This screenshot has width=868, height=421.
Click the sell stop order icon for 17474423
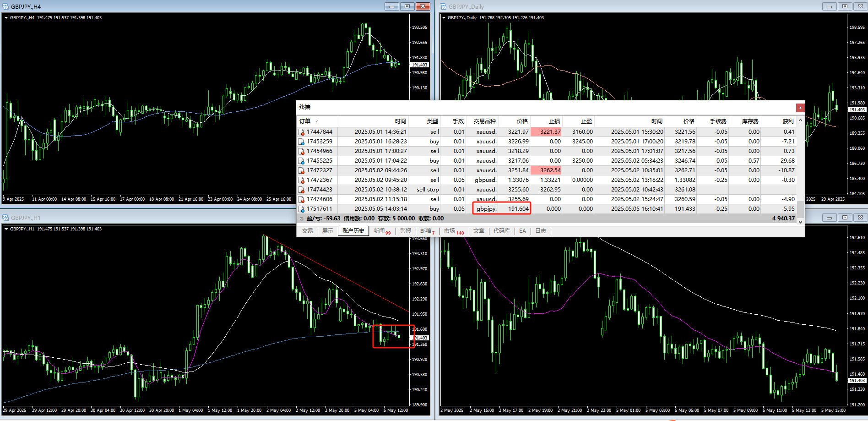301,190
